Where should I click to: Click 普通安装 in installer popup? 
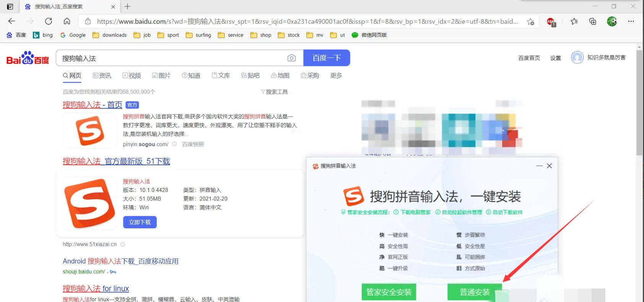point(475,292)
